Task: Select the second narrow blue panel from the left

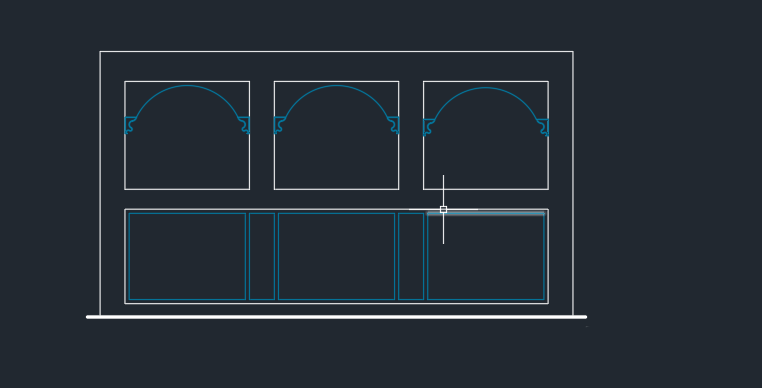Action: 411,256
